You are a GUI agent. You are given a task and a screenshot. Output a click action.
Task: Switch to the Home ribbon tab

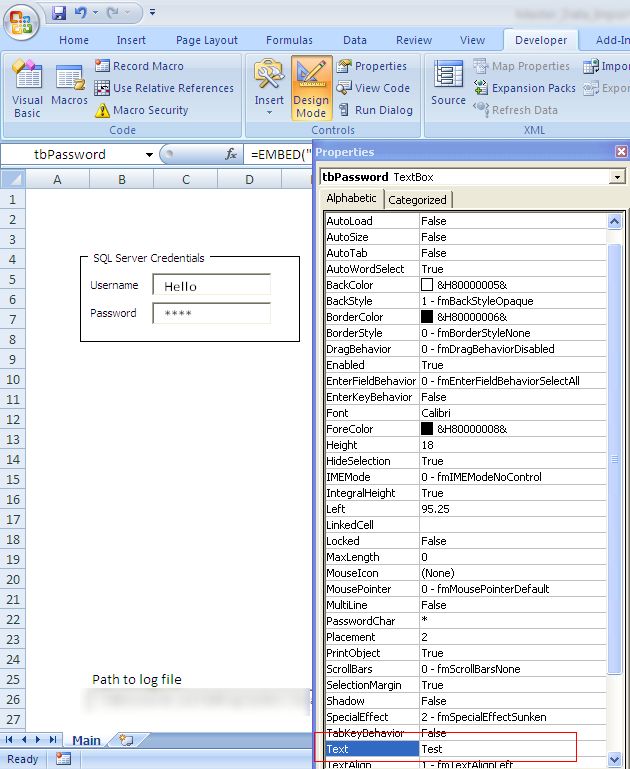coord(74,40)
